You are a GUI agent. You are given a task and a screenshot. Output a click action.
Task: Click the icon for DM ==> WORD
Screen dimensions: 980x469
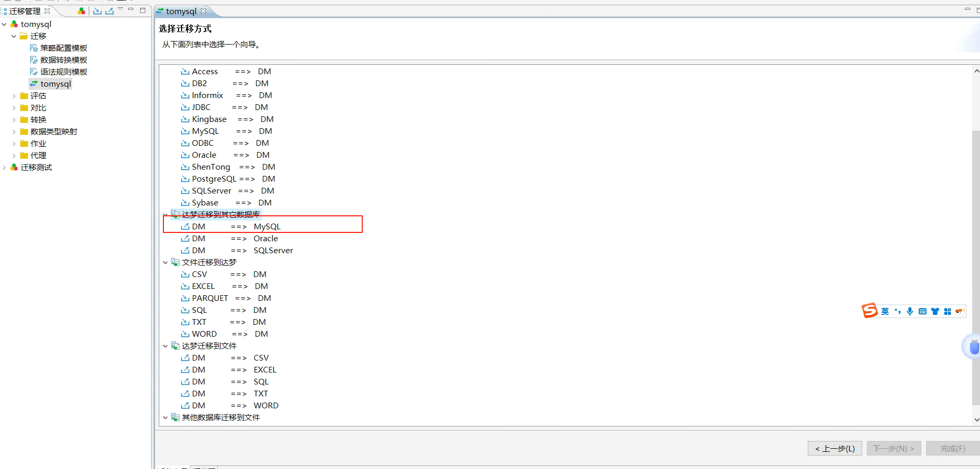click(185, 406)
